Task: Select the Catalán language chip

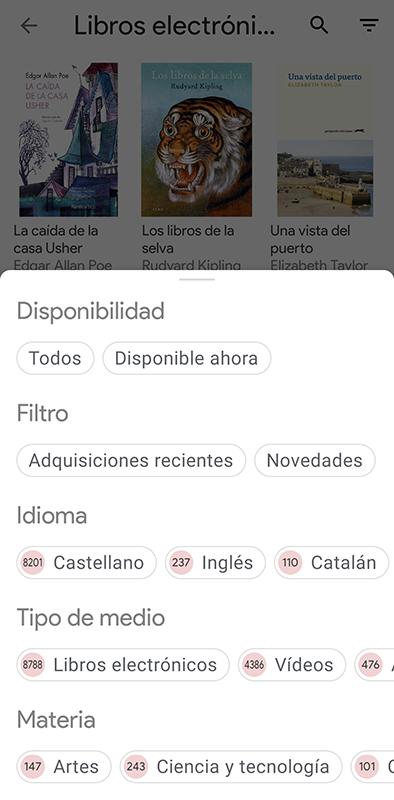Action: [x=331, y=563]
